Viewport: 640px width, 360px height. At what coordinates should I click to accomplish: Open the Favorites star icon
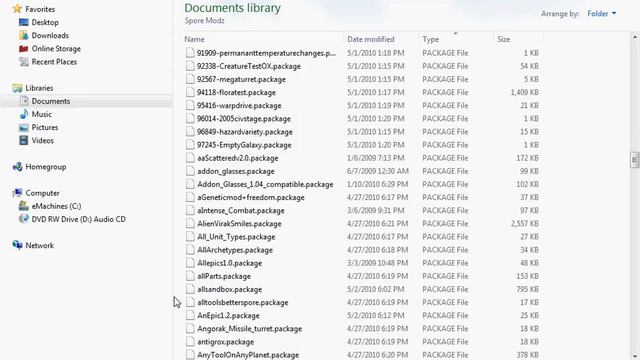(x=17, y=9)
